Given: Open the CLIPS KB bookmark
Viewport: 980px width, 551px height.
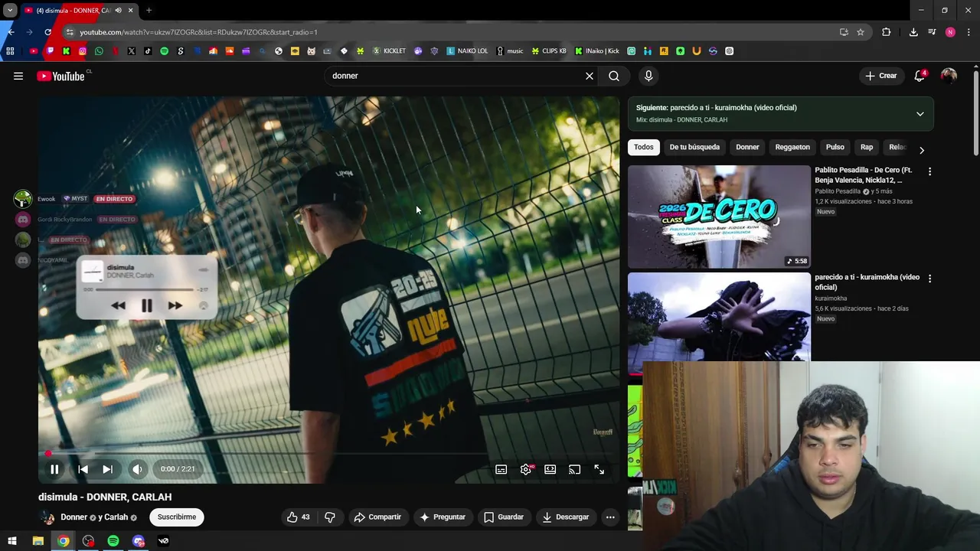Looking at the screenshot, I should (549, 51).
